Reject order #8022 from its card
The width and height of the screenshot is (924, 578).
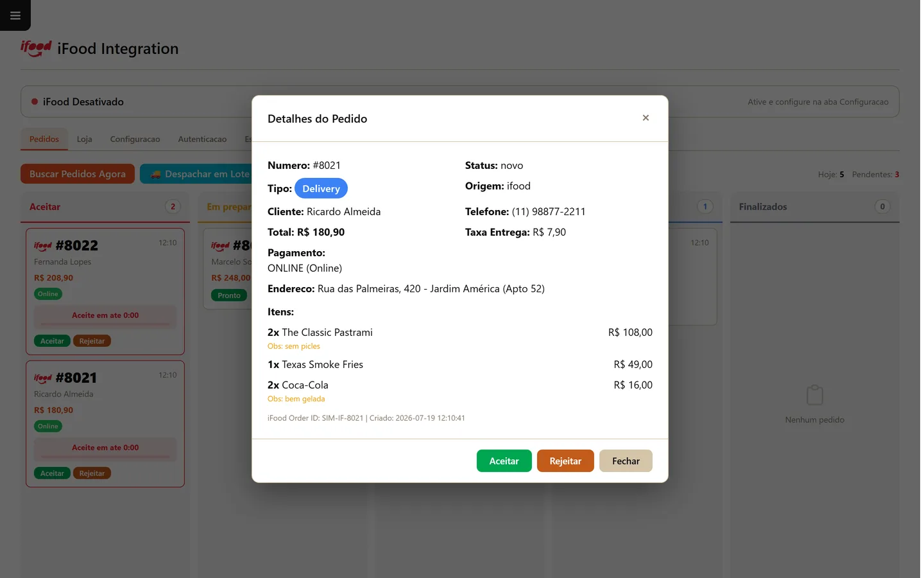pyautogui.click(x=92, y=341)
